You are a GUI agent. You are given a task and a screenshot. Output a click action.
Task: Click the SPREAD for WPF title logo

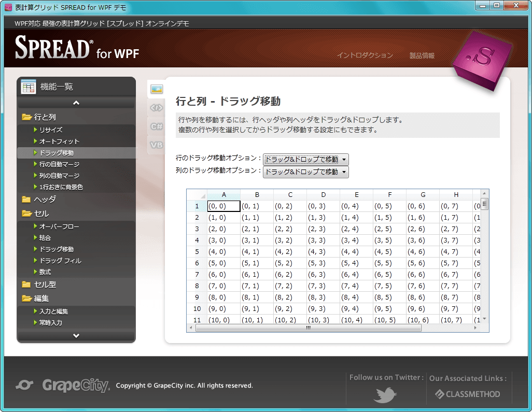[77, 48]
